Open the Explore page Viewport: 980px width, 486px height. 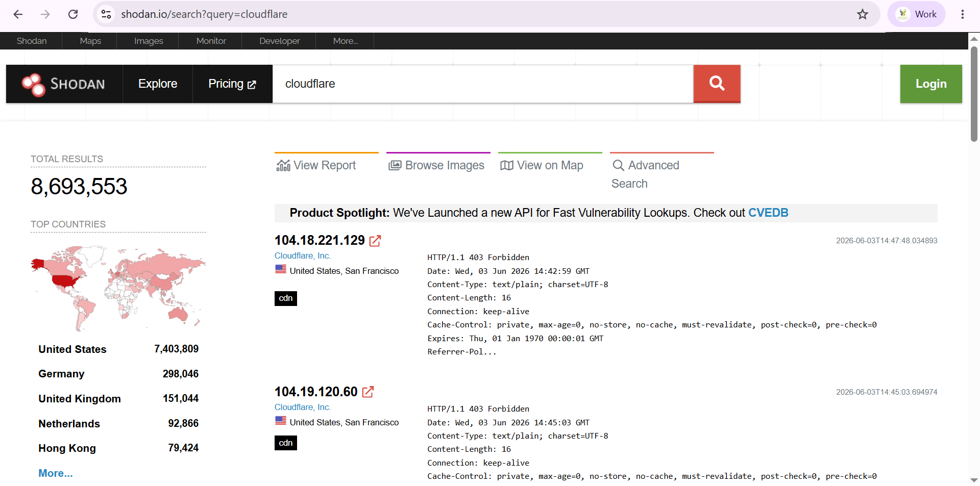coord(158,84)
